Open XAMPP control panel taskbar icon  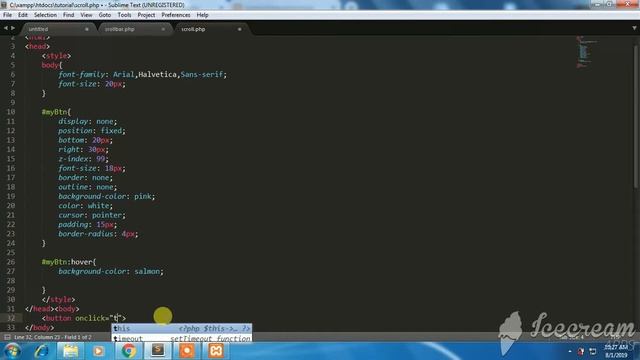click(x=216, y=351)
